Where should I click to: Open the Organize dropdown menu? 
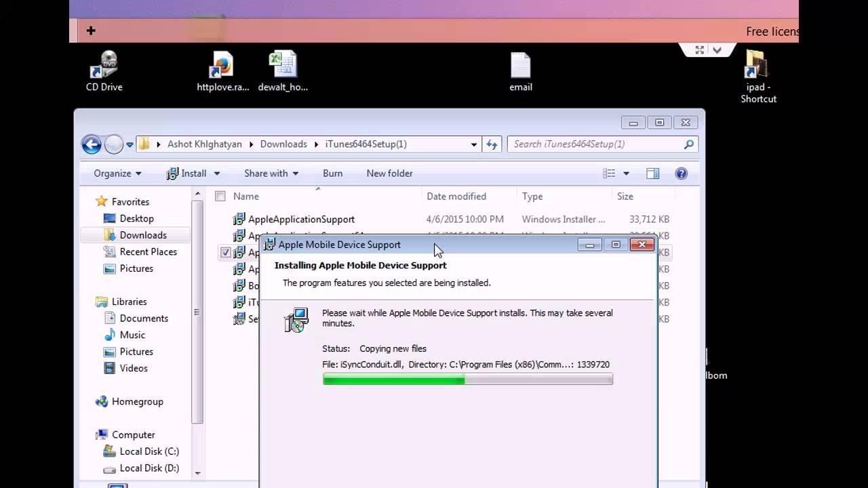tap(117, 174)
